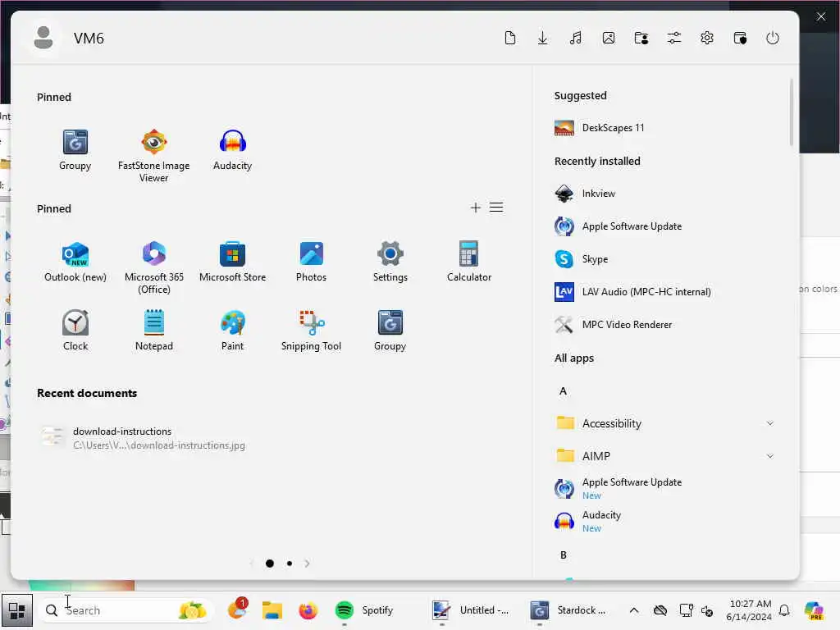840x630 pixels.
Task: Click the app list scrollbar
Action: [791, 112]
